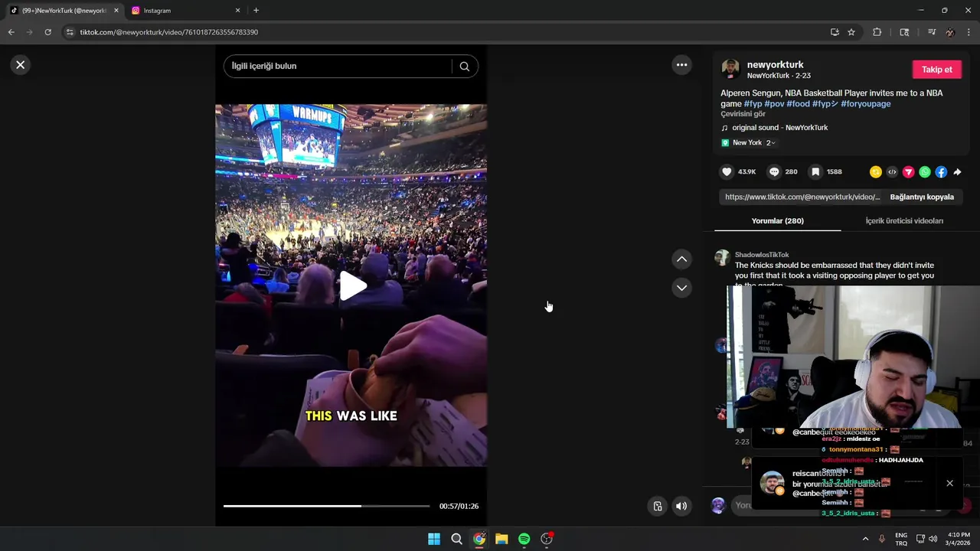Mute the video with the speaker icon
The width and height of the screenshot is (980, 551).
point(681,506)
